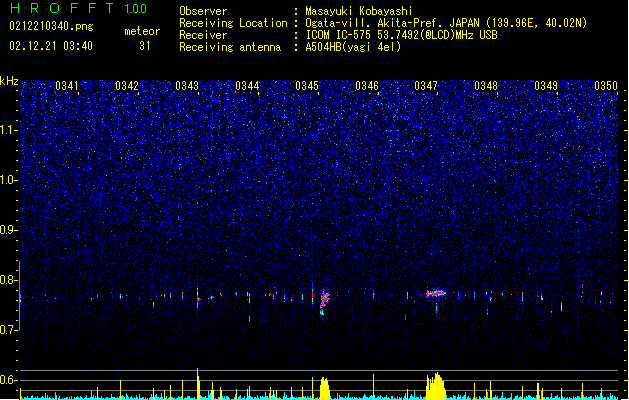Image resolution: width=629 pixels, height=400 pixels.
Task: Click time marker 0348
Action: pyautogui.click(x=486, y=86)
